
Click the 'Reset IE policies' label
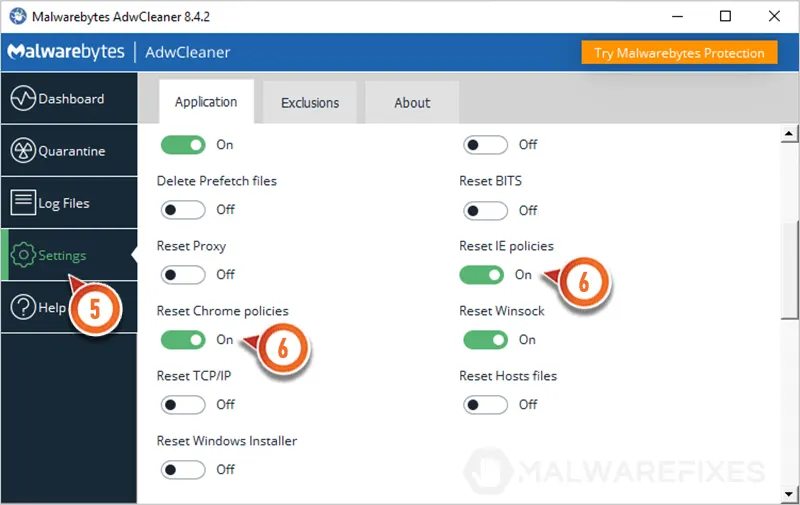506,246
